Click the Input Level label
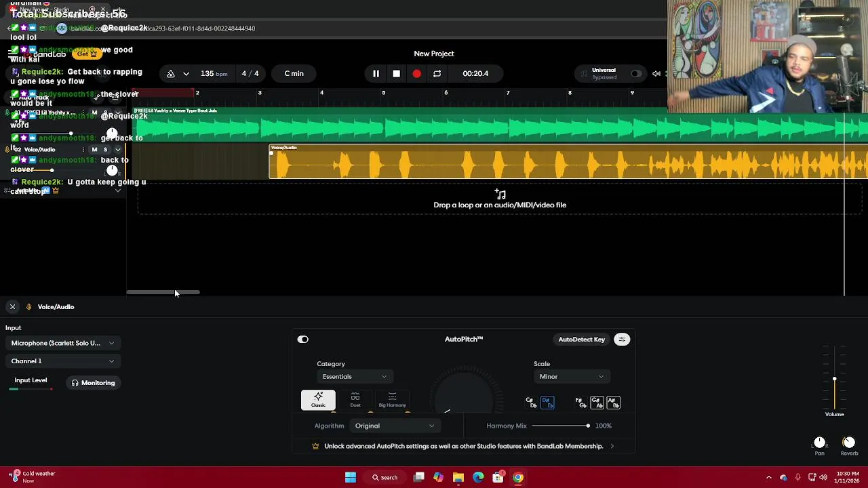 coord(31,380)
